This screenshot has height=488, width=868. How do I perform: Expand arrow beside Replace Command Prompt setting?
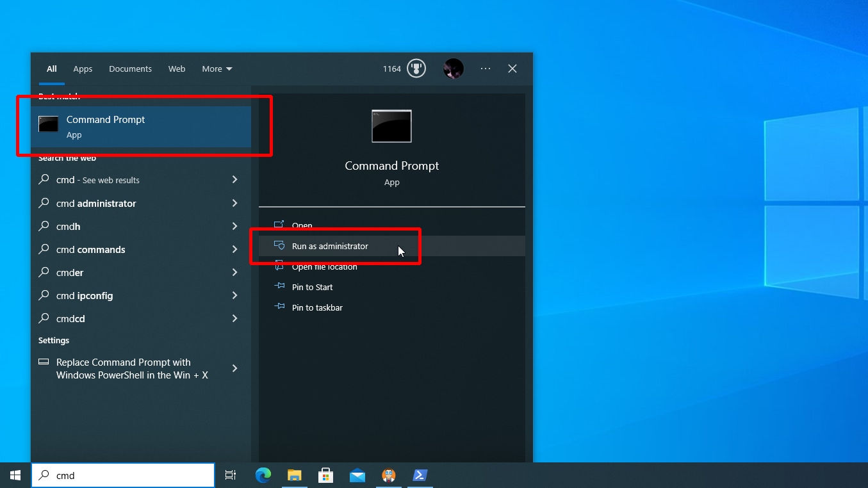(x=235, y=368)
